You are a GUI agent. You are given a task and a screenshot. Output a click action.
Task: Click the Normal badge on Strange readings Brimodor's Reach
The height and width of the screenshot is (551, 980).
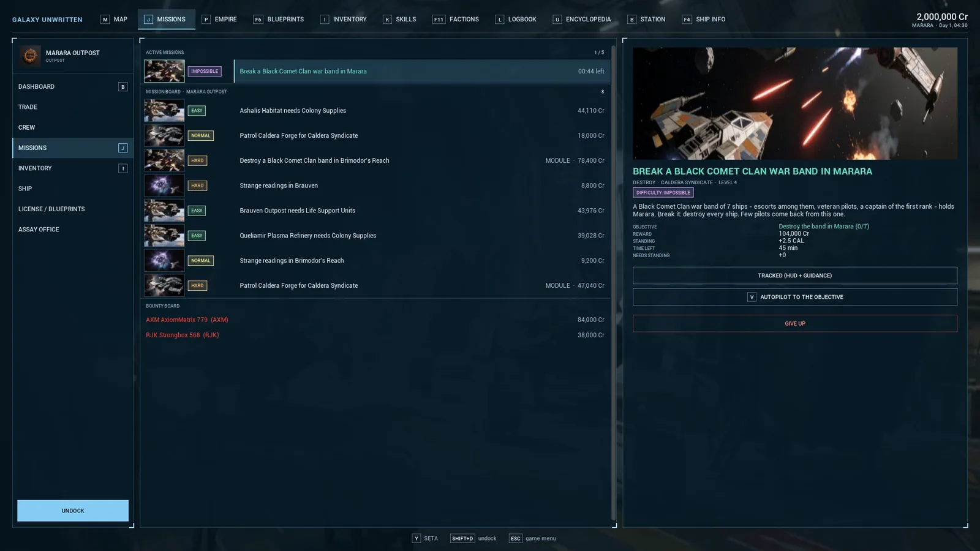(x=200, y=261)
